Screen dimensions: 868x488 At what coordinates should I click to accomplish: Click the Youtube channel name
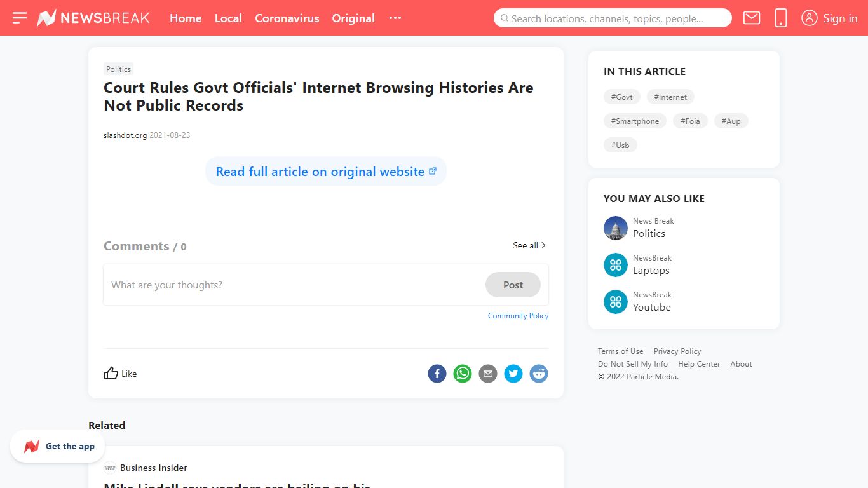coord(652,307)
